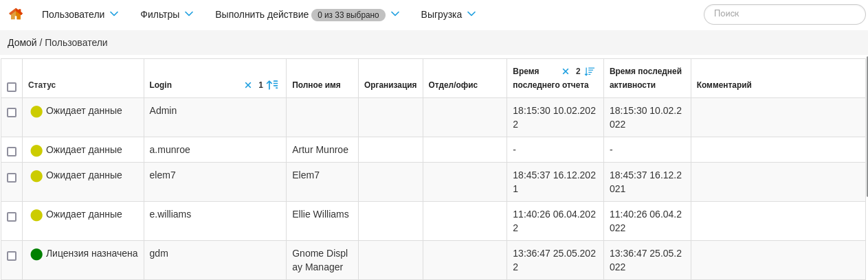Click yellow status dot for elem7
868x280 pixels.
[x=36, y=176]
